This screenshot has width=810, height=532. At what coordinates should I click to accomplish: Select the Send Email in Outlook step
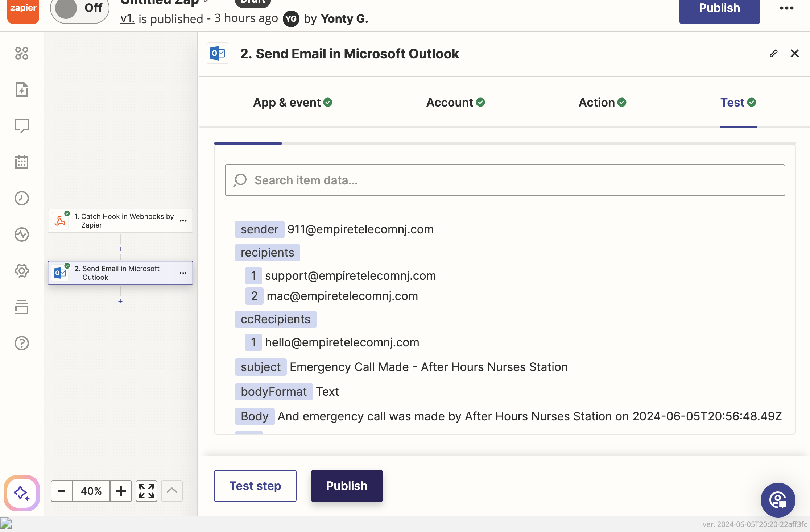[x=120, y=273]
